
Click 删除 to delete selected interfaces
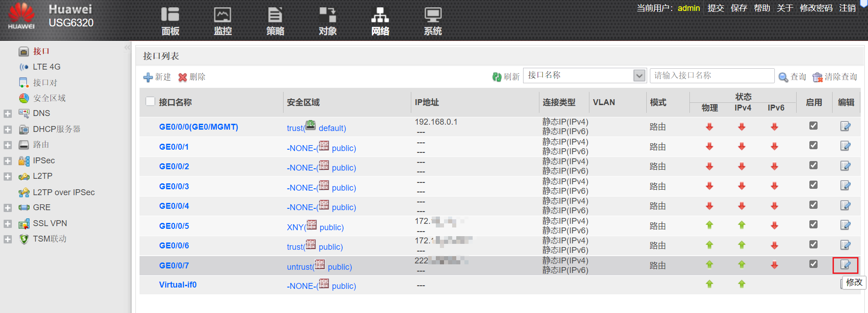click(192, 77)
